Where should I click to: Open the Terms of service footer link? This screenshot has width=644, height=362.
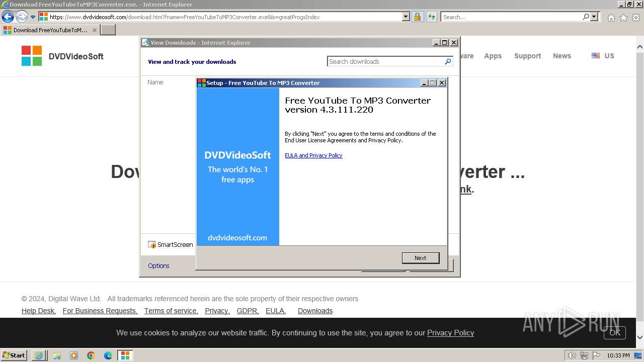coord(171,311)
